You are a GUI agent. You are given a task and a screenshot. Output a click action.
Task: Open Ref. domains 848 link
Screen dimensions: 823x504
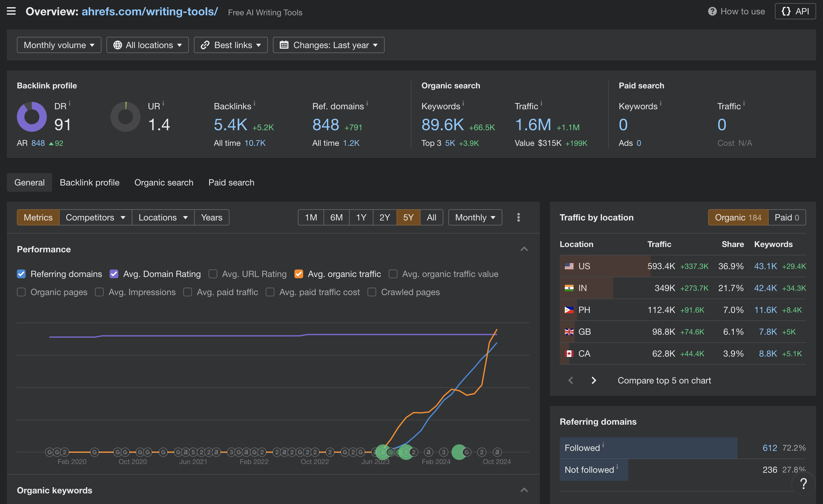pyautogui.click(x=326, y=125)
